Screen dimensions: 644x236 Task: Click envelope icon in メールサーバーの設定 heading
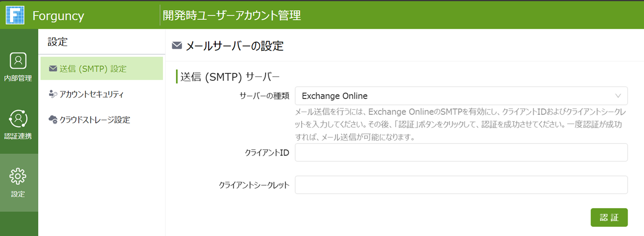pos(177,46)
